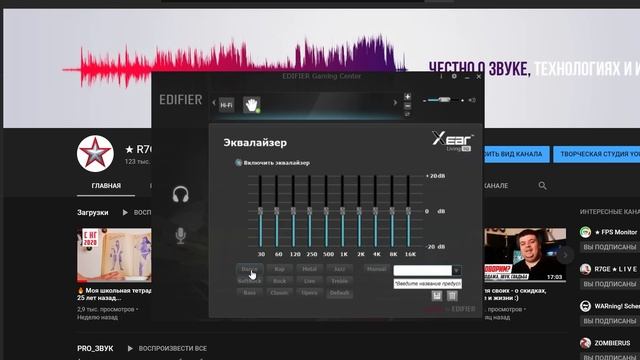Apply the Rock equalizer preset
The image size is (640, 360).
pos(280,281)
